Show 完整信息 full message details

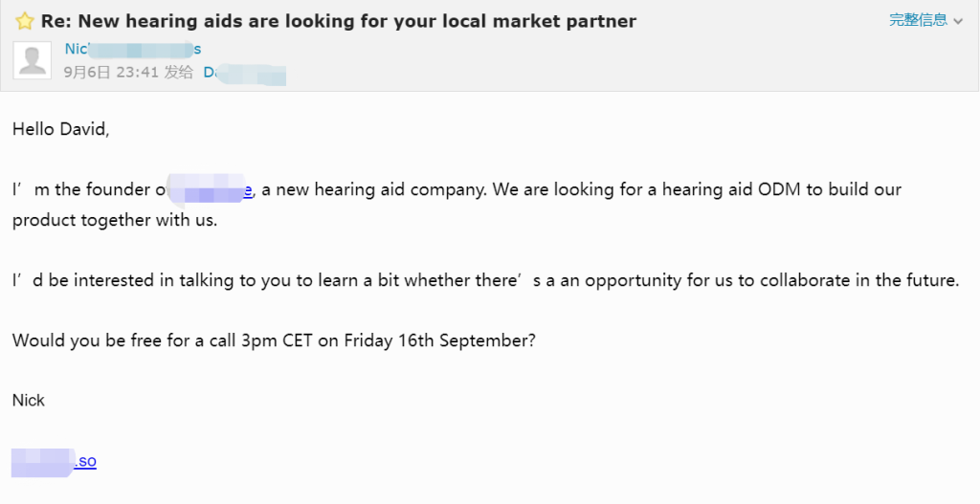[918, 20]
